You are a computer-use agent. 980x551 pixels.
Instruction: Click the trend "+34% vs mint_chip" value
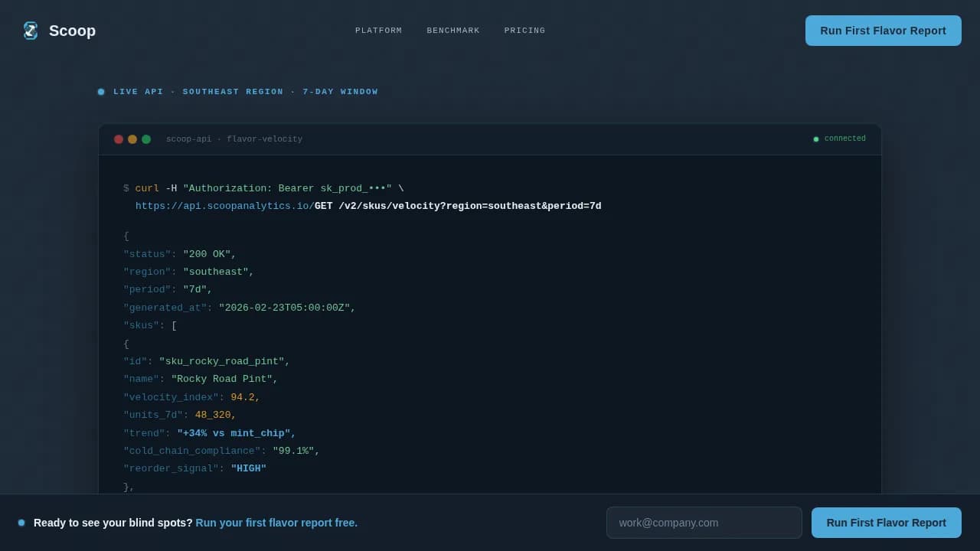(x=237, y=433)
